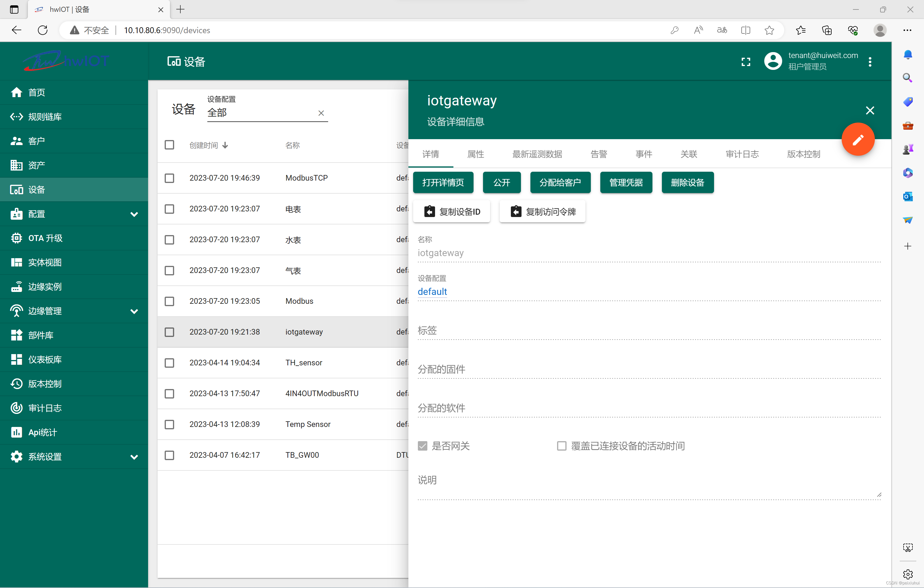
Task: Open the Api统计 sidebar icon
Action: pyautogui.click(x=16, y=432)
